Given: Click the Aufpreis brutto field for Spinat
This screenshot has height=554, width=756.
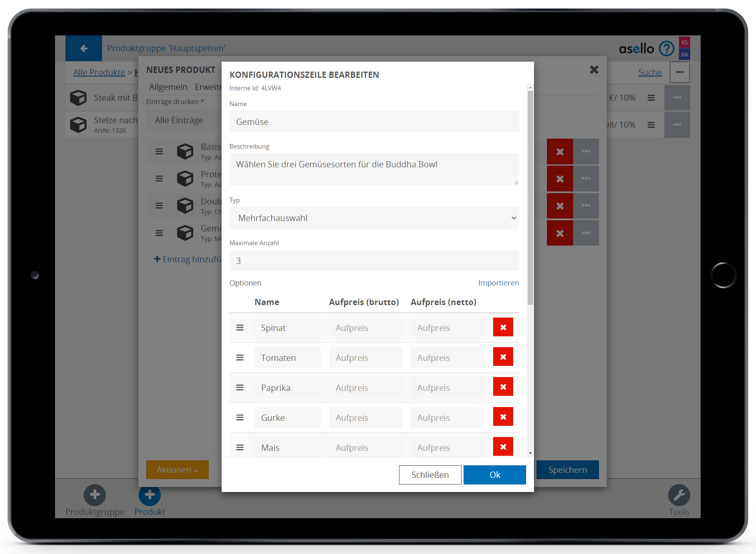Looking at the screenshot, I should pyautogui.click(x=365, y=328).
